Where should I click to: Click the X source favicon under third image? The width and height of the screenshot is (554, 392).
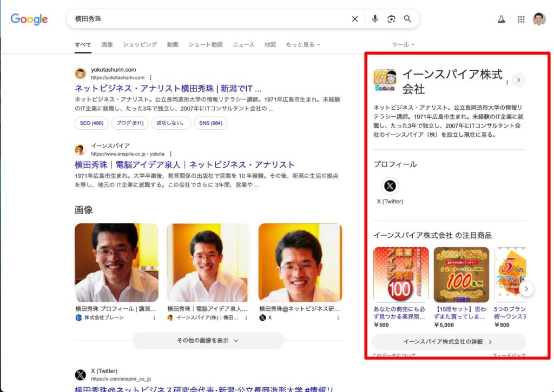262,317
